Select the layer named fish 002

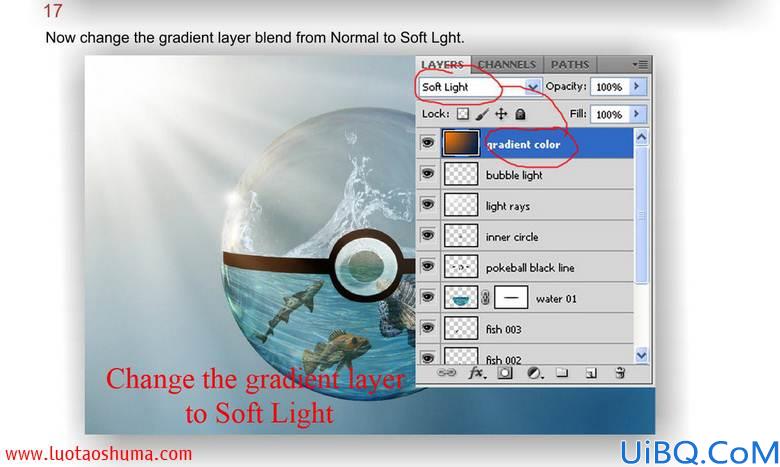point(503,359)
